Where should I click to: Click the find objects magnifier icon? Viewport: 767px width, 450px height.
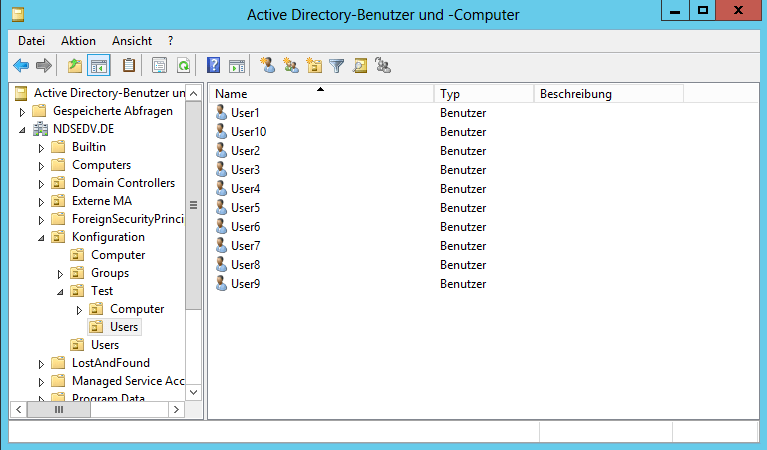click(359, 66)
